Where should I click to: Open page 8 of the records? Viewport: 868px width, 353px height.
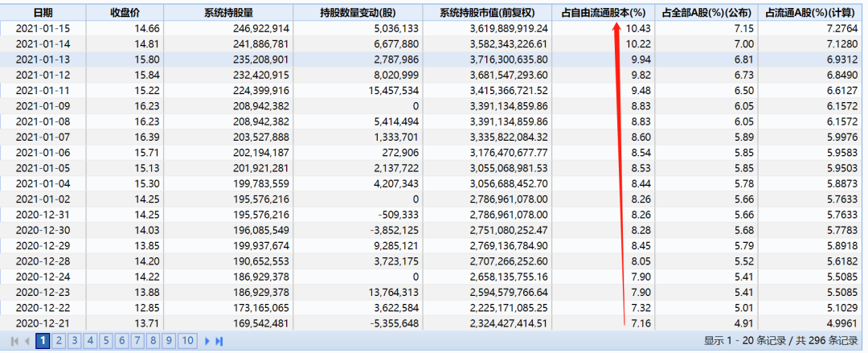(x=153, y=341)
